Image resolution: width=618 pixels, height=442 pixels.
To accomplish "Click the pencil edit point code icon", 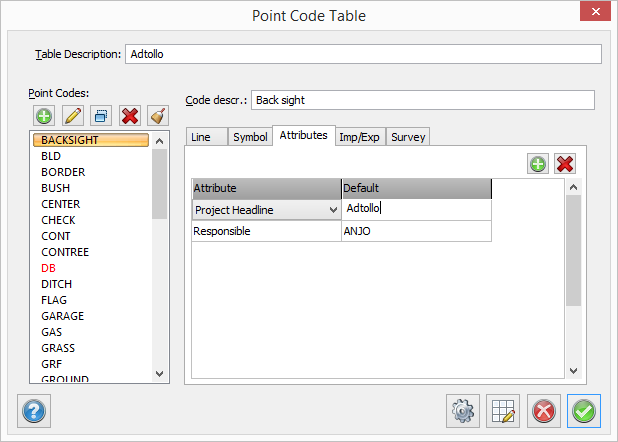I will pos(72,115).
